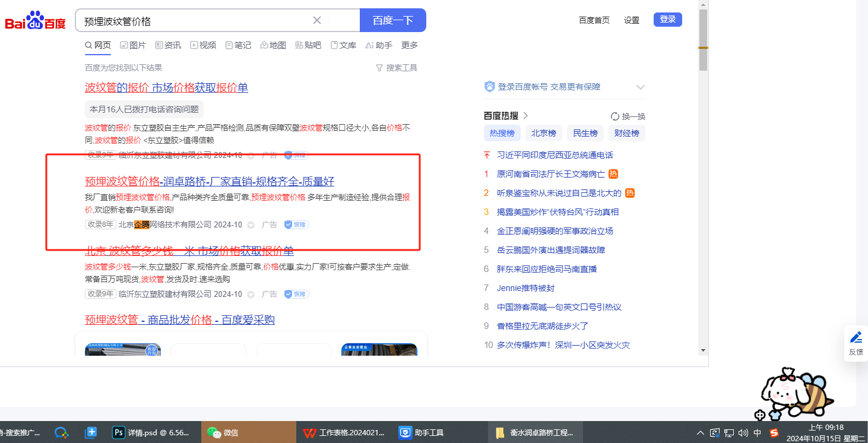The height and width of the screenshot is (443, 868).
Task: Expand the 更多 search categories
Action: [x=410, y=45]
